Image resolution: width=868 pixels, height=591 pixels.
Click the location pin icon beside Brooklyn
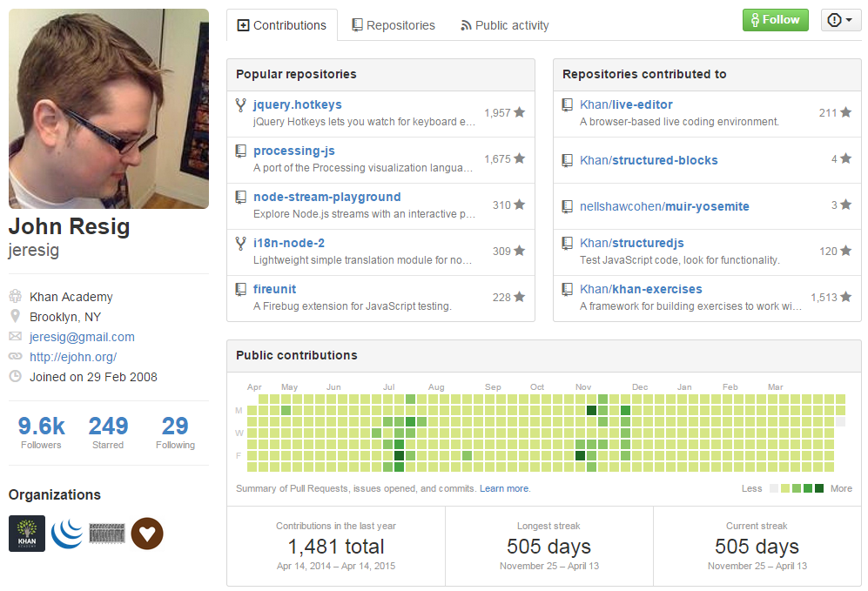(16, 317)
